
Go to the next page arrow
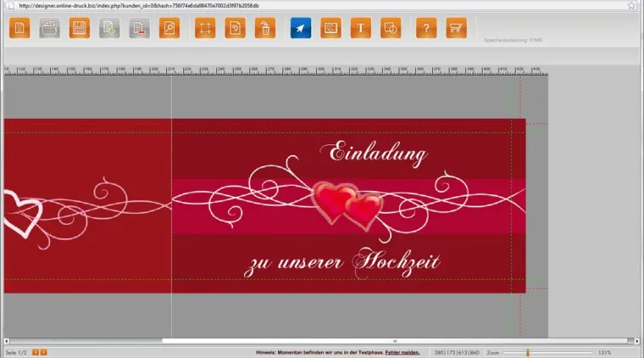(x=43, y=352)
